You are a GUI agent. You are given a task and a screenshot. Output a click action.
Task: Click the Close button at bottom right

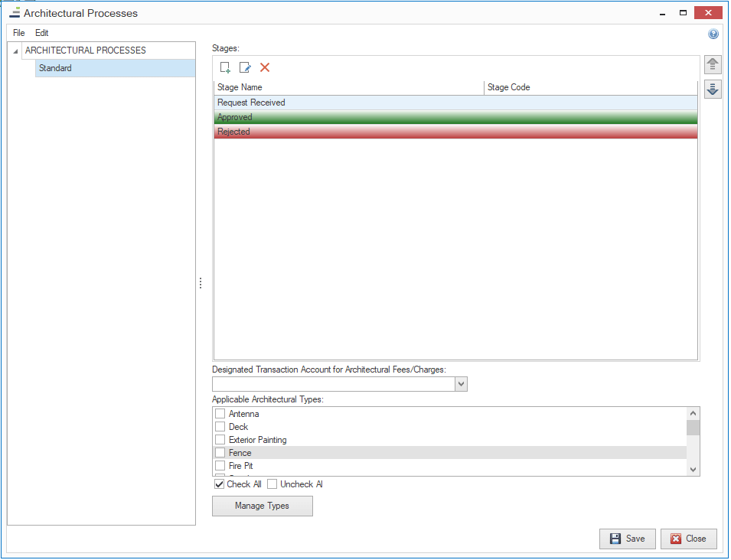[x=689, y=539]
